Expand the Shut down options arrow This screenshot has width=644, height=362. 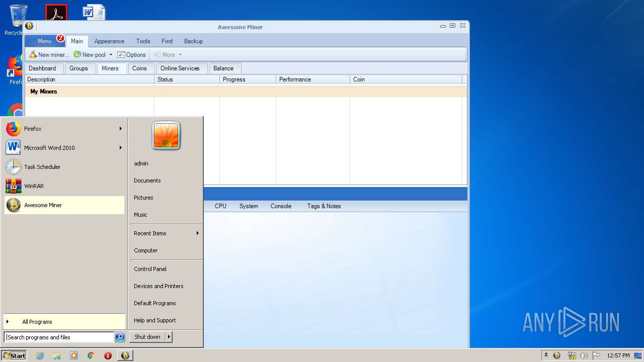(169, 337)
